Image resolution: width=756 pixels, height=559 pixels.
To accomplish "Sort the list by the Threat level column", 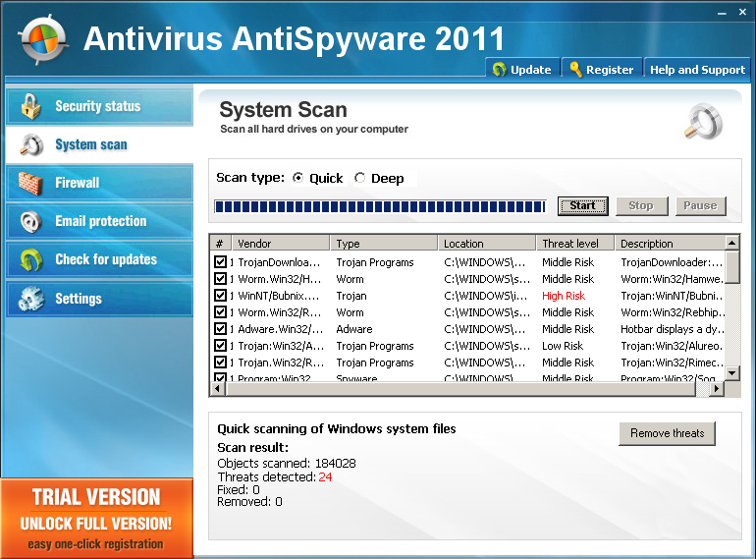I will [575, 244].
